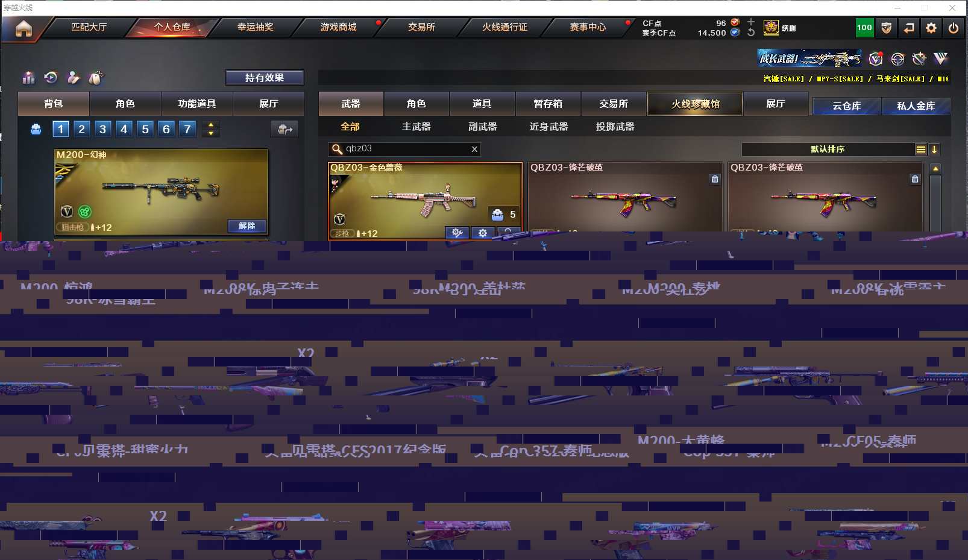The width and height of the screenshot is (968, 560).
Task: Open the 游戏商城 tab
Action: tap(338, 27)
